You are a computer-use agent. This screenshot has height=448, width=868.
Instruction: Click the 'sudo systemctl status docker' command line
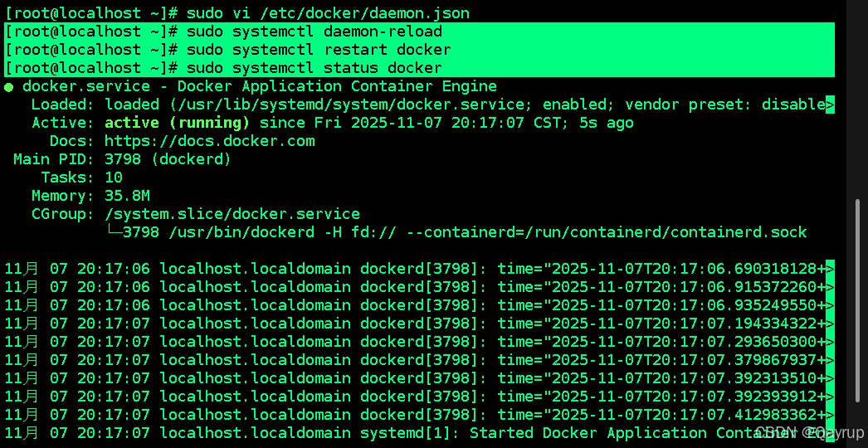[x=419, y=68]
